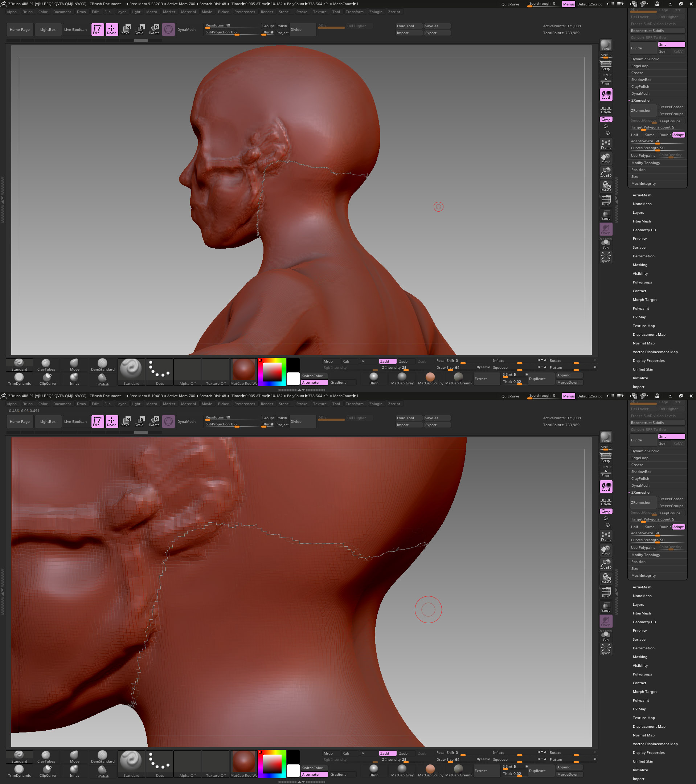The width and height of the screenshot is (696, 784).
Task: Open the Dots stroke picker in top window
Action: 160,372
